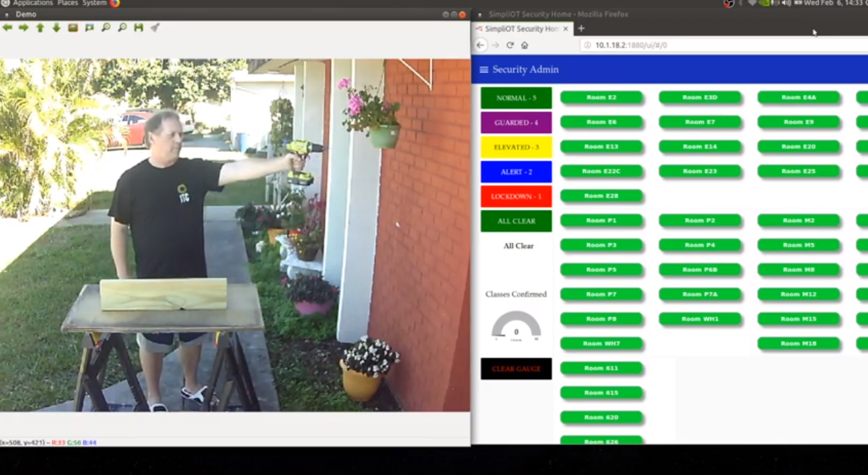This screenshot has width=868, height=475.
Task: Expand the Security Admin hamburger menu
Action: (x=484, y=69)
